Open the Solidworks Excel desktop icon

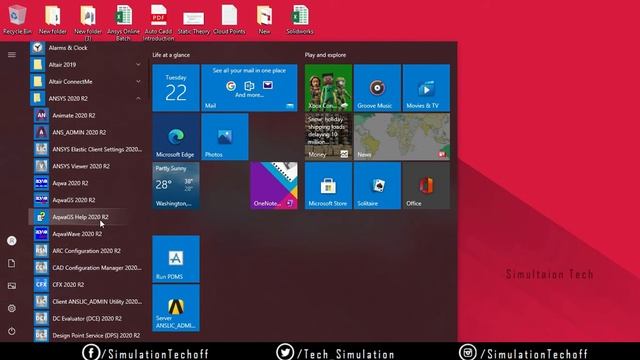click(300, 19)
